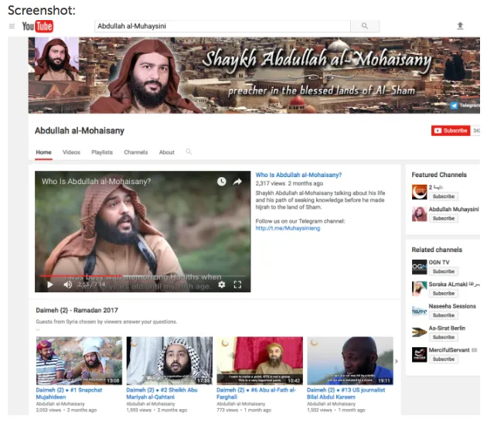Open the Playlists tab
504x433 pixels.
click(x=102, y=152)
